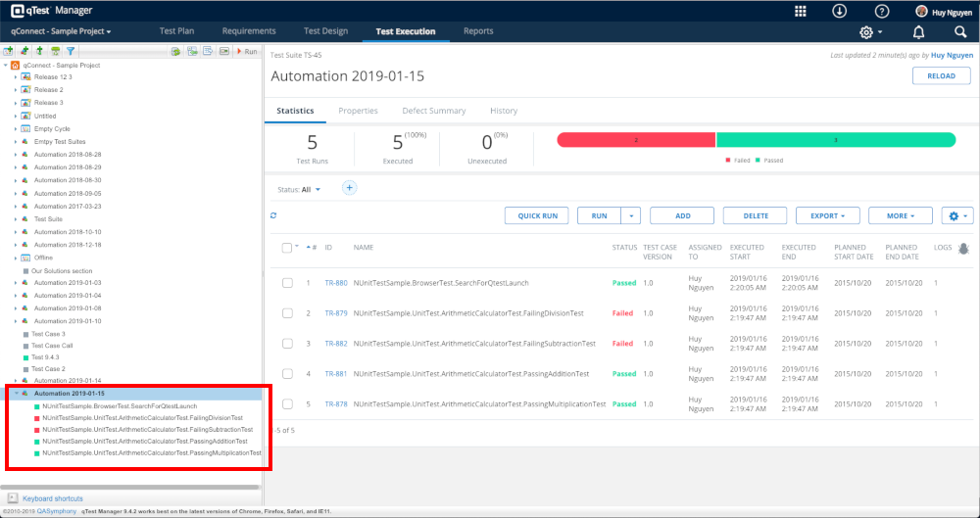
Task: Click the refresh tree toolbar icon
Action: tap(176, 51)
